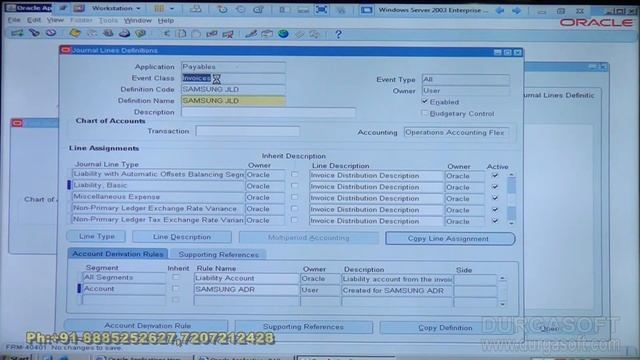This screenshot has width=640, height=360.
Task: Click the yellow Save toolbar icon
Action: [x=75, y=33]
